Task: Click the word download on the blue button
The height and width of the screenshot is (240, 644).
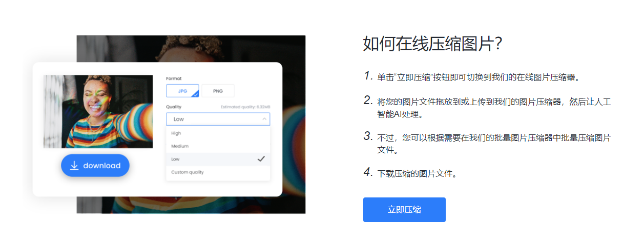Action: 102,166
